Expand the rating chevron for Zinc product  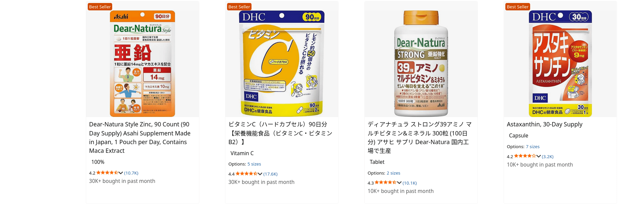click(x=121, y=173)
